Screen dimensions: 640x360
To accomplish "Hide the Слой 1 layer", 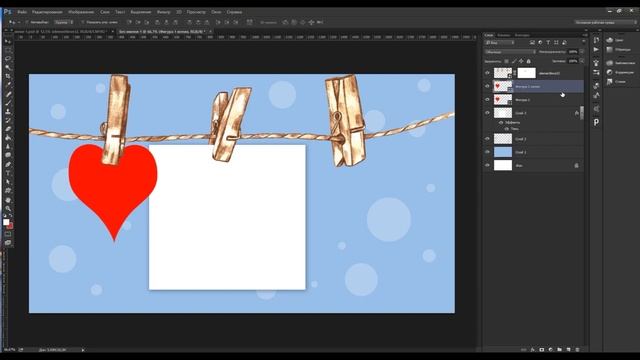I will coord(487,152).
